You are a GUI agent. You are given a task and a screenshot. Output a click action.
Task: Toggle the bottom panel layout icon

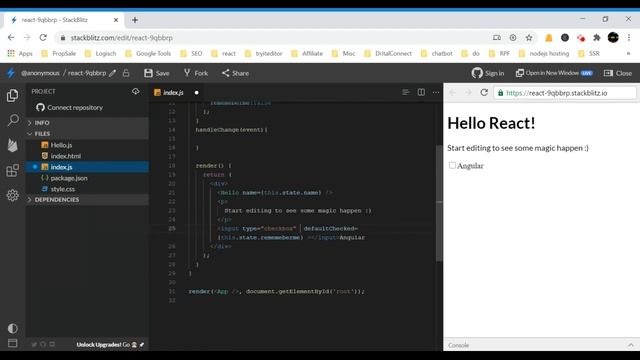(x=13, y=343)
